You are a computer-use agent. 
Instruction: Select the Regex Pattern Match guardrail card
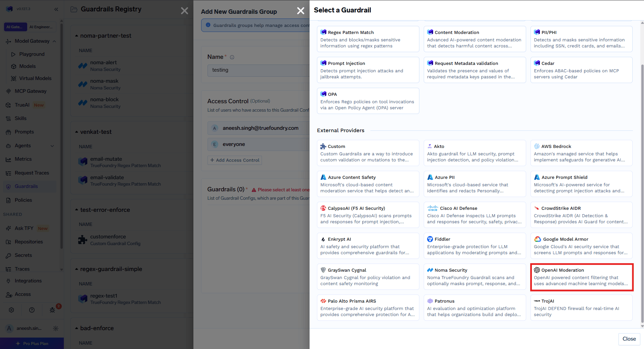click(368, 39)
